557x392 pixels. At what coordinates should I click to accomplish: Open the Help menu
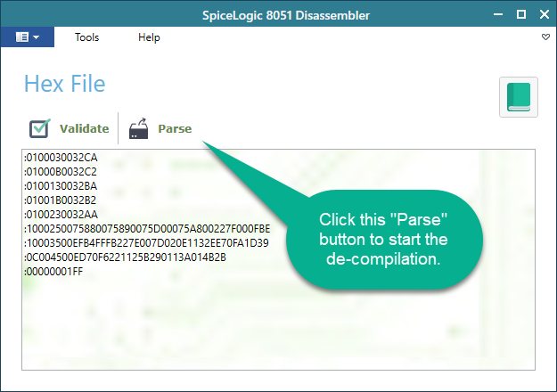click(149, 37)
